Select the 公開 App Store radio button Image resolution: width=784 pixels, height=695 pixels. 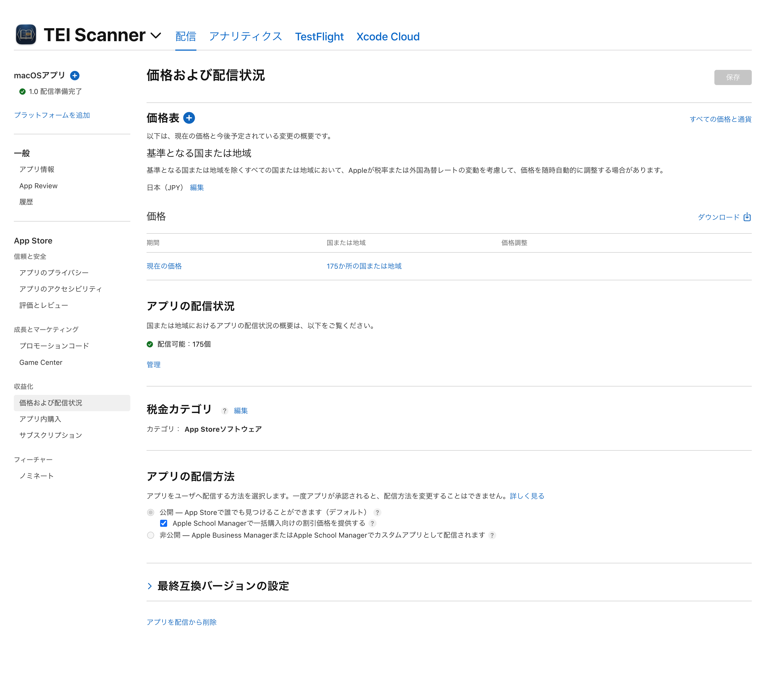pos(151,512)
